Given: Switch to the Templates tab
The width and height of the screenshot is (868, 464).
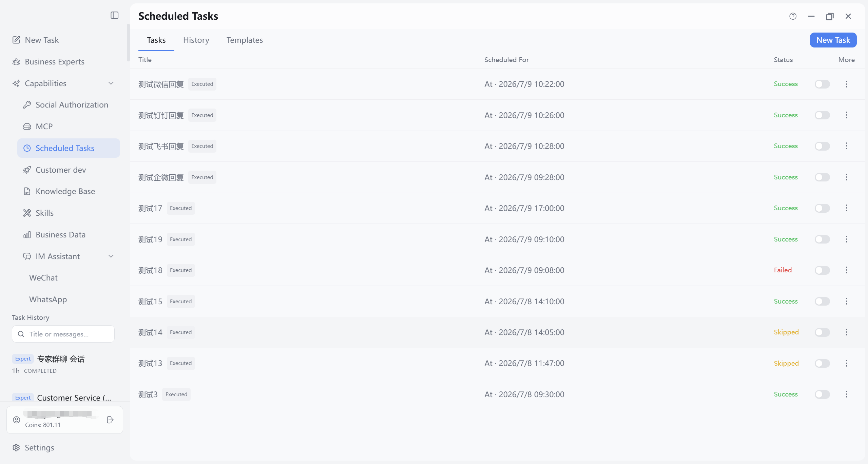Looking at the screenshot, I should coord(245,40).
